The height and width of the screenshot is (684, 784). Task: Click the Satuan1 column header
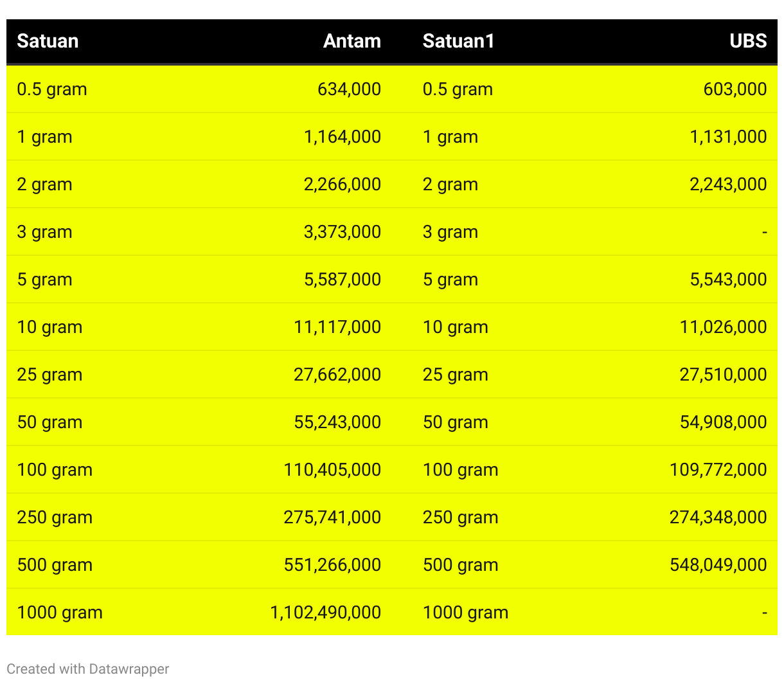(x=459, y=41)
